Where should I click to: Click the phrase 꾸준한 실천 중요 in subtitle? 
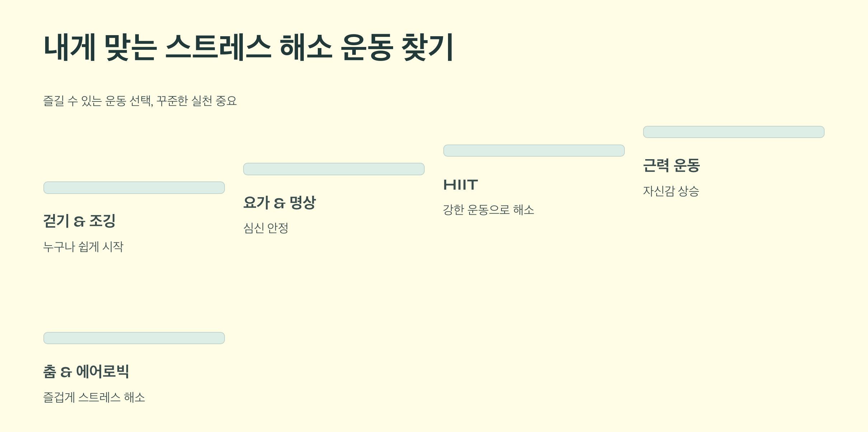197,101
